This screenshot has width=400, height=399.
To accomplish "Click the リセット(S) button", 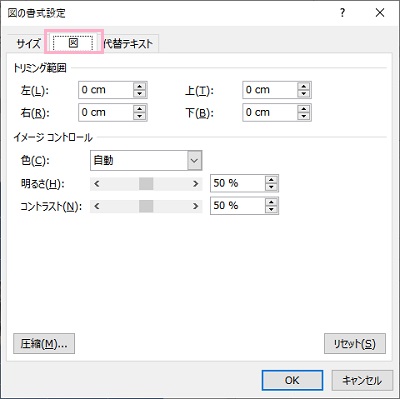I will 355,344.
